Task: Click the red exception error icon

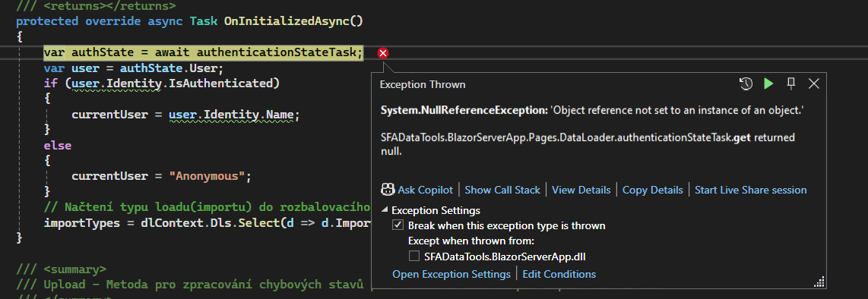Action: 382,53
